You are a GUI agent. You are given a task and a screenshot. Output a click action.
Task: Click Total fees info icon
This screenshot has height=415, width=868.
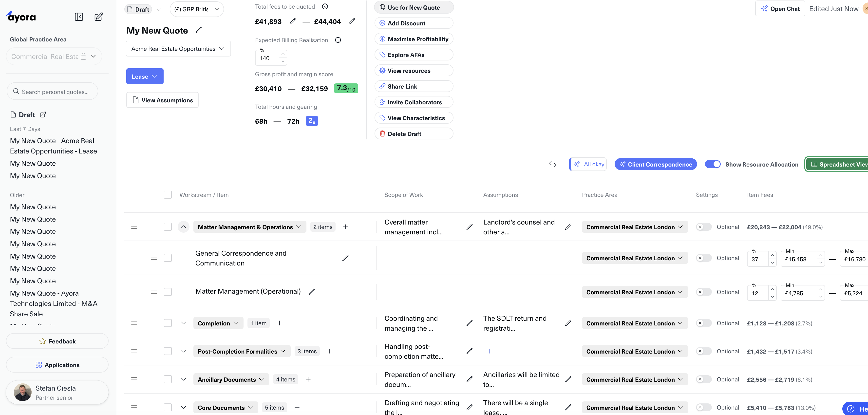tap(325, 6)
